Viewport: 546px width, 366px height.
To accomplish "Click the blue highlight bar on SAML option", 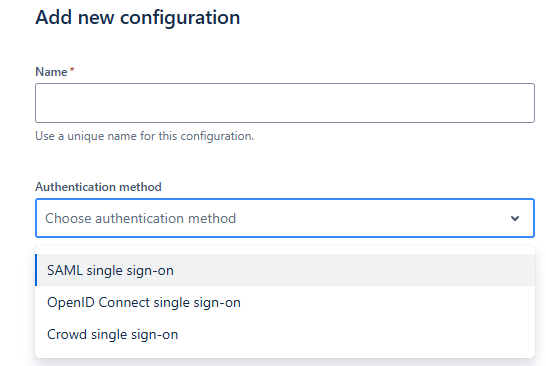I will point(36,270).
